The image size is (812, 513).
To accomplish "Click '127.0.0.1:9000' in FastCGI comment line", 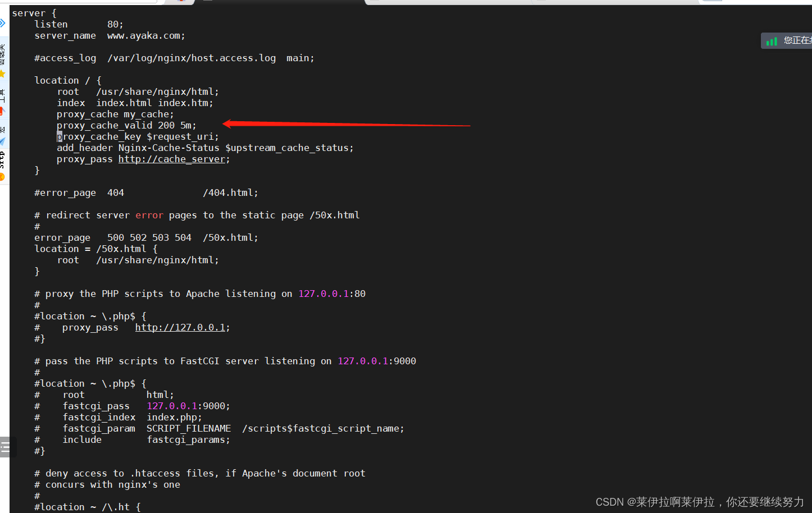I will pyautogui.click(x=377, y=361).
